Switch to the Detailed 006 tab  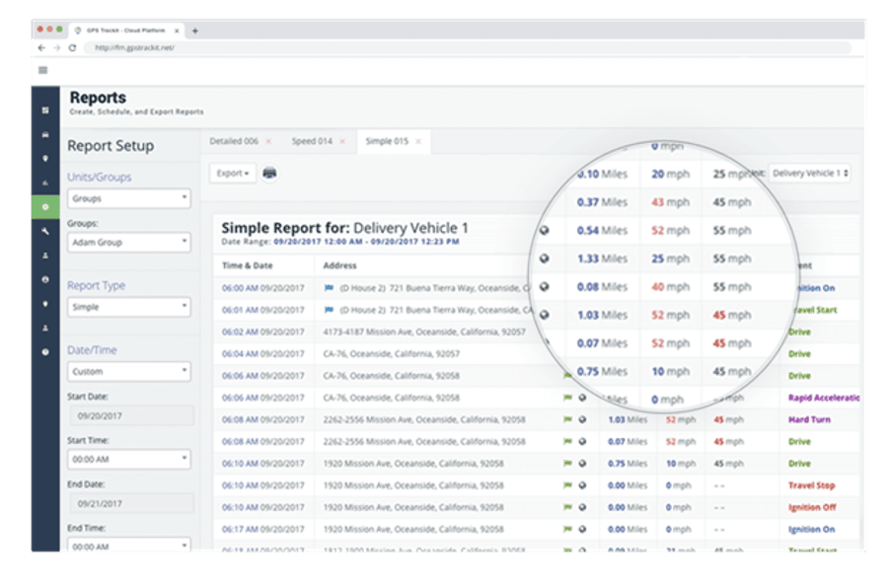click(233, 141)
